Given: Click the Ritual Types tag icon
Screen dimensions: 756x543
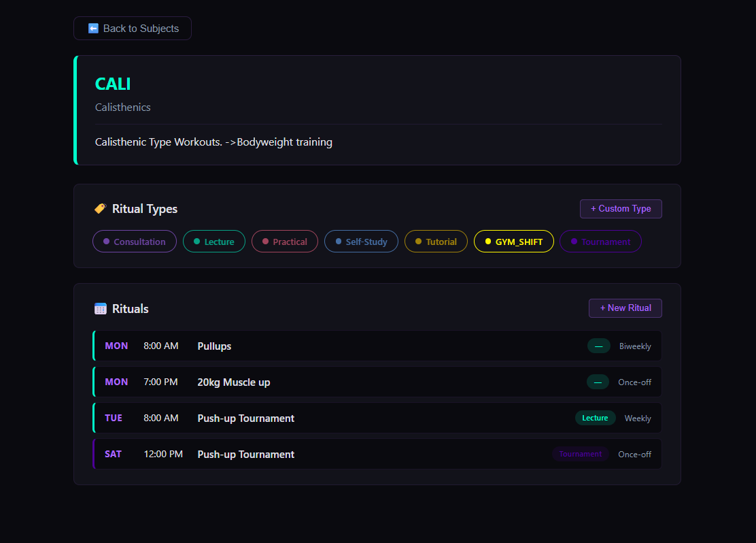Looking at the screenshot, I should 101,208.
